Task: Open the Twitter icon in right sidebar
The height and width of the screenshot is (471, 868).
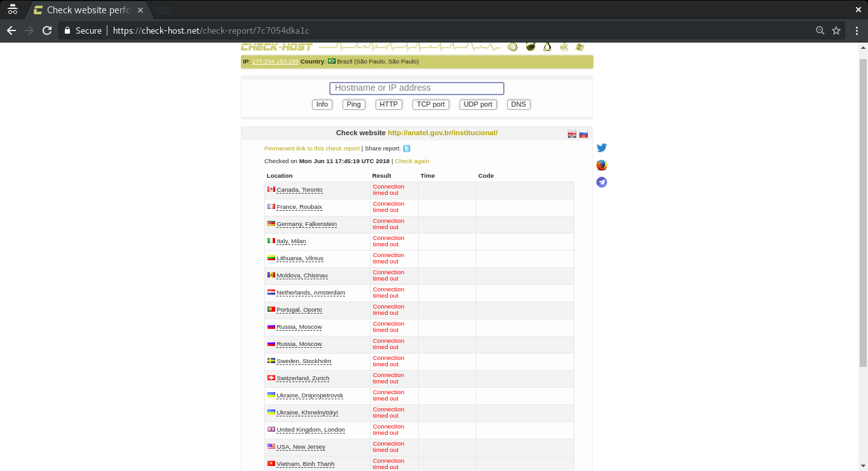Action: point(602,148)
